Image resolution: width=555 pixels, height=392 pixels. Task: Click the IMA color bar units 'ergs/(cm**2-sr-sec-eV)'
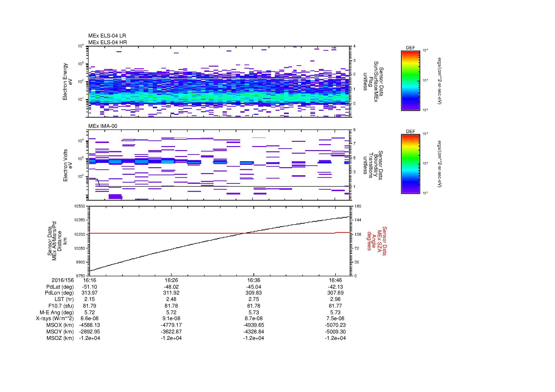coord(440,164)
